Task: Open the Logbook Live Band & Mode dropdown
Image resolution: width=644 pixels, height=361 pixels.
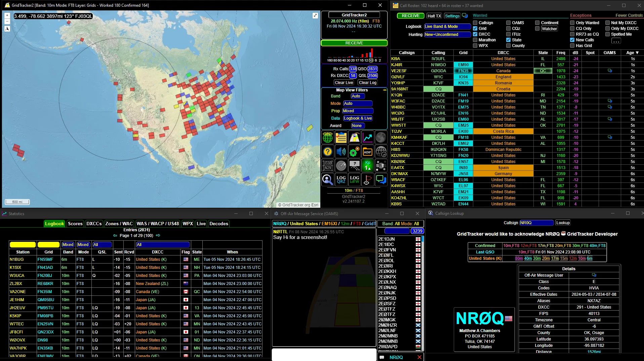Action: click(x=447, y=27)
